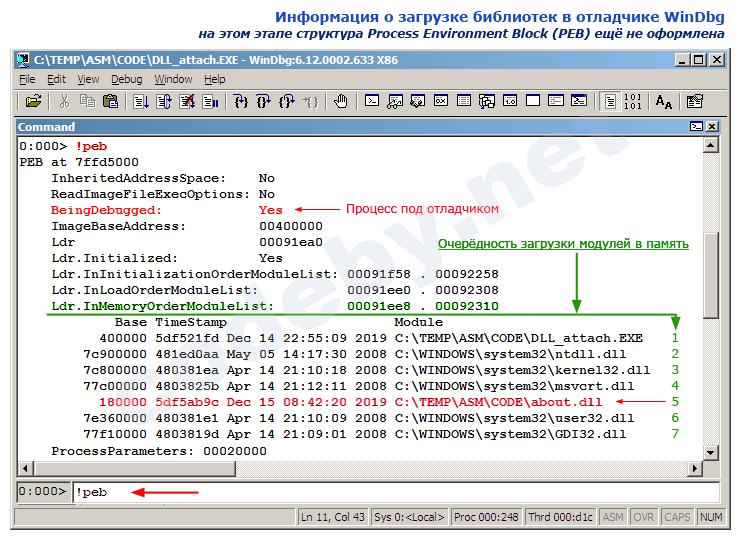Click the 0:000> prompt label beside input
Image resolution: width=739 pixels, height=537 pixels.
pos(43,492)
